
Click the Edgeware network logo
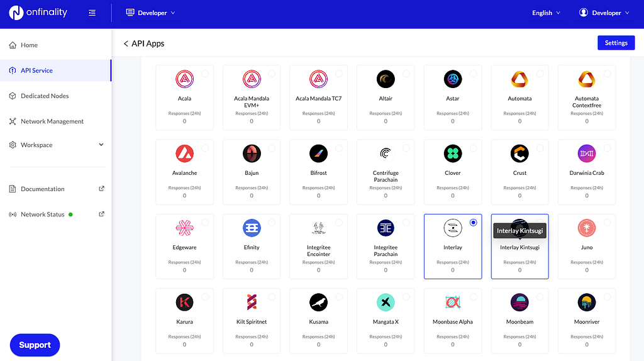click(x=184, y=228)
